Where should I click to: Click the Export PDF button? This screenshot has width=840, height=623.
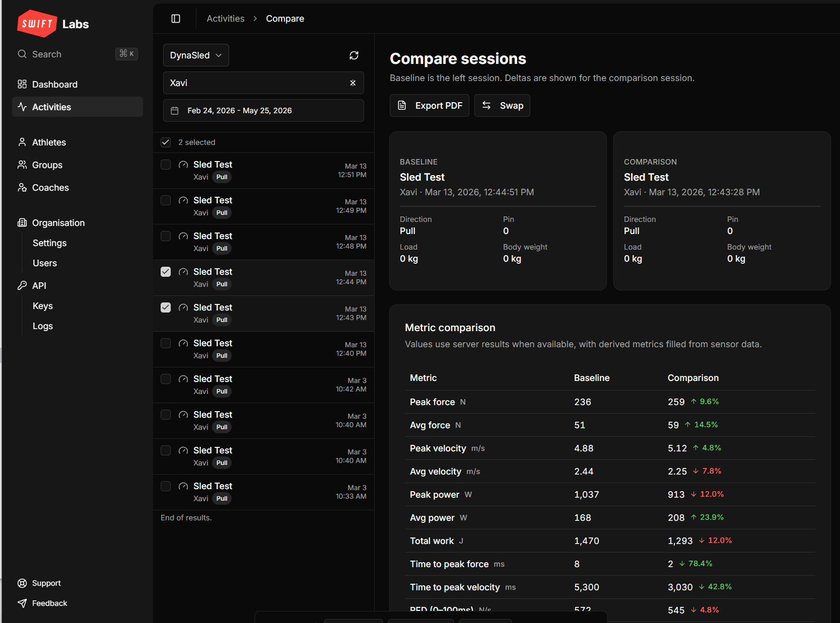click(x=430, y=105)
